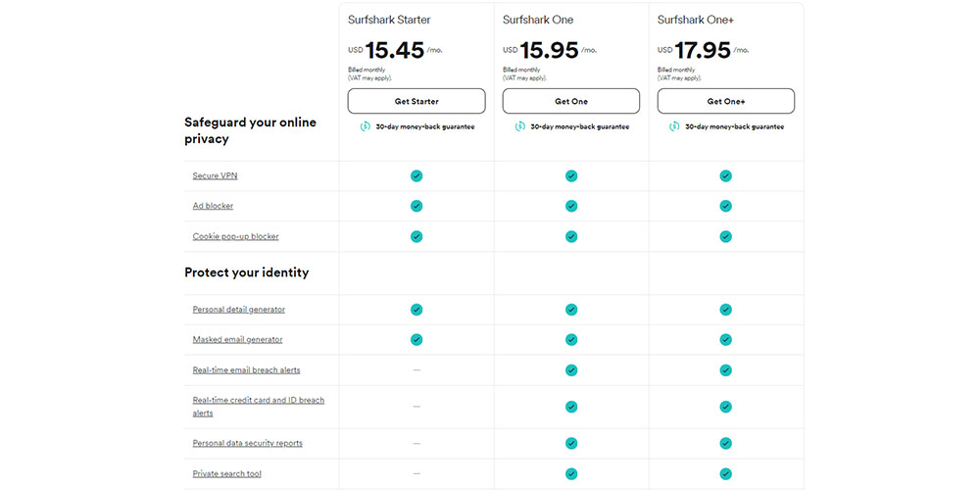Click the 15.95 price
This screenshot has width=980, height=490.
click(x=550, y=50)
